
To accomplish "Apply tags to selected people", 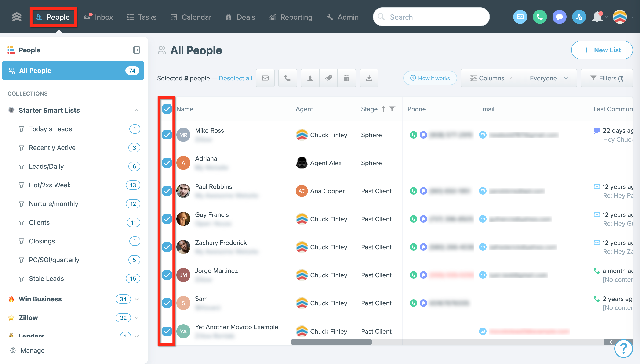I will tap(328, 78).
